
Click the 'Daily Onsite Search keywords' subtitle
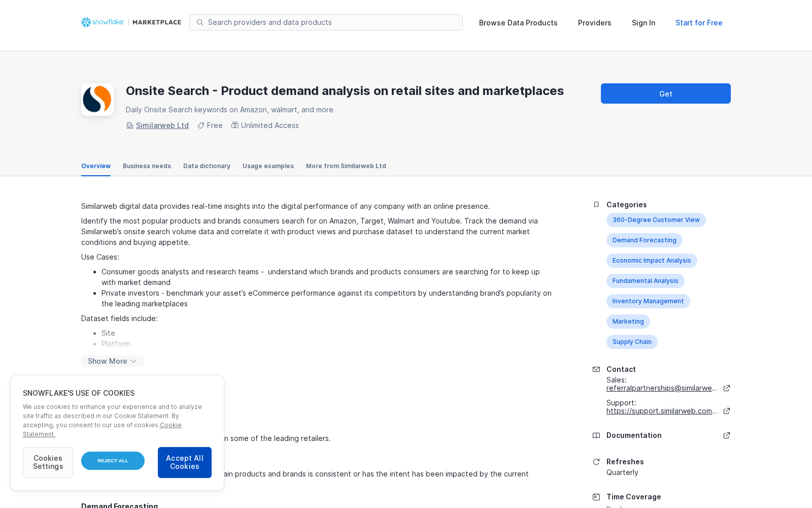[229, 110]
